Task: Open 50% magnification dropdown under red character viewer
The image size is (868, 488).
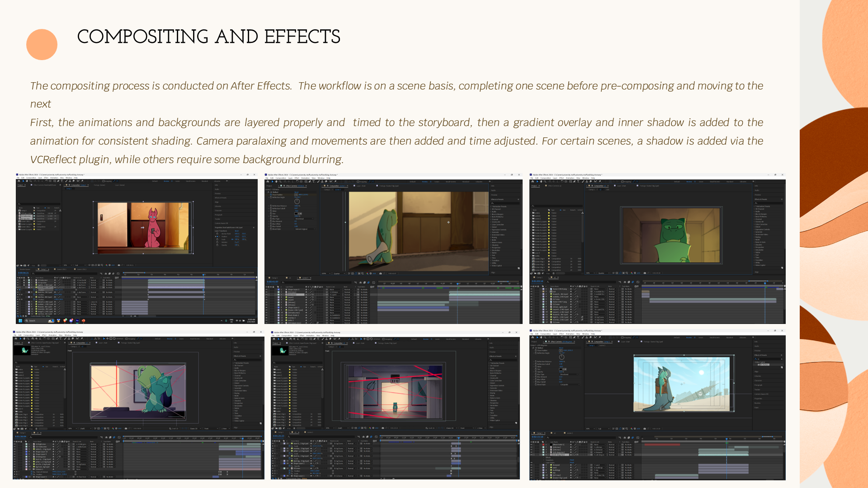Action: click(x=67, y=265)
